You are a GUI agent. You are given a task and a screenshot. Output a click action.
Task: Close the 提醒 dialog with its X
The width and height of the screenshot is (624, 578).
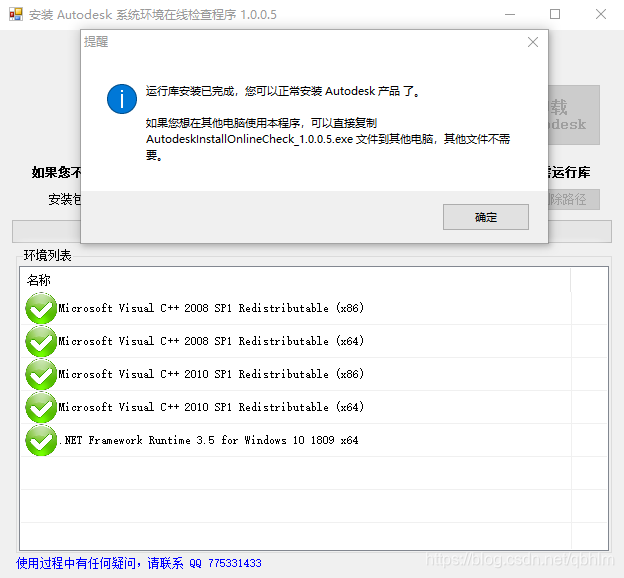tap(533, 42)
